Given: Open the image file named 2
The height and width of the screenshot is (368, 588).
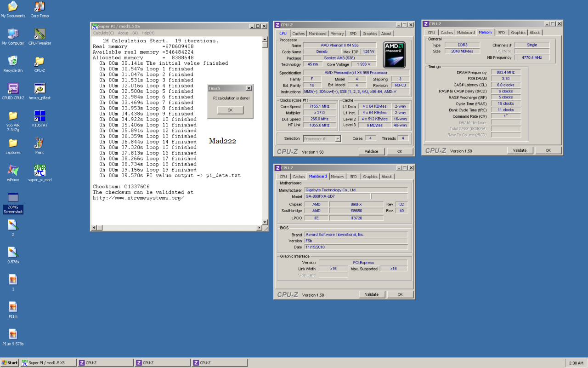Looking at the screenshot, I should [x=13, y=228].
